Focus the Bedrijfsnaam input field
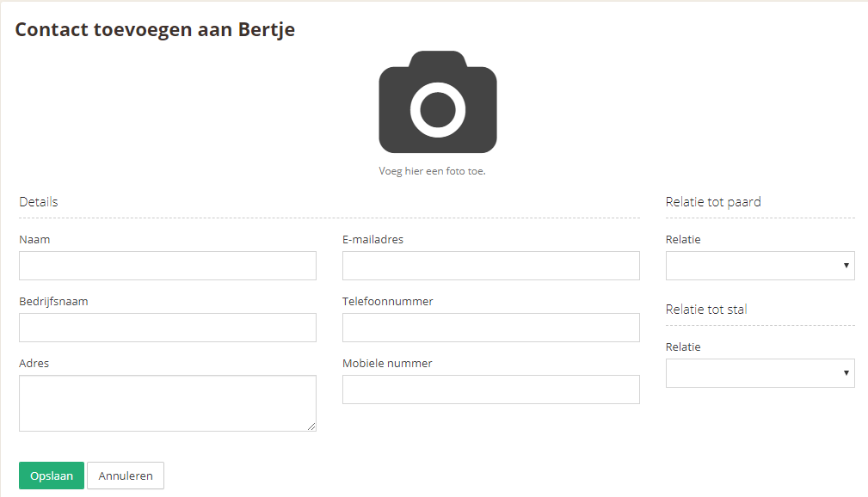 (168, 328)
